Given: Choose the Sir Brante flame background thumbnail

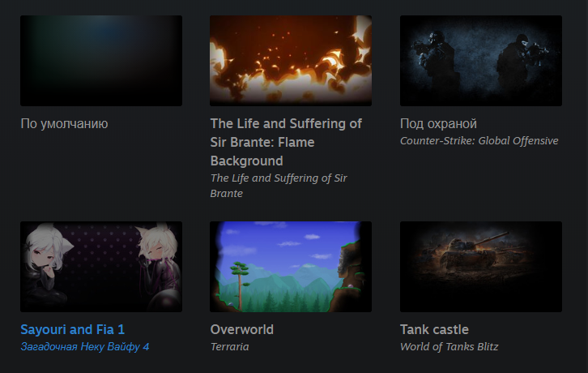Looking at the screenshot, I should (x=291, y=61).
